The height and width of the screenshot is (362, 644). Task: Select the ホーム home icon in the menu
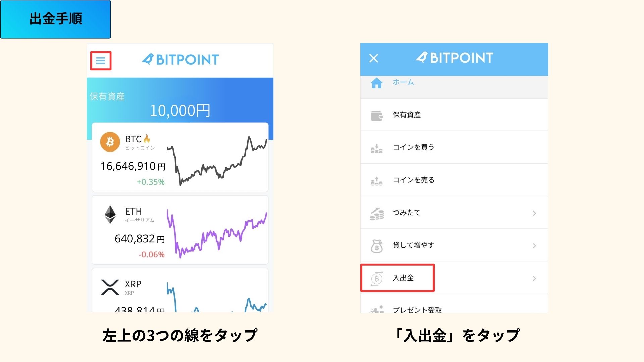(377, 83)
